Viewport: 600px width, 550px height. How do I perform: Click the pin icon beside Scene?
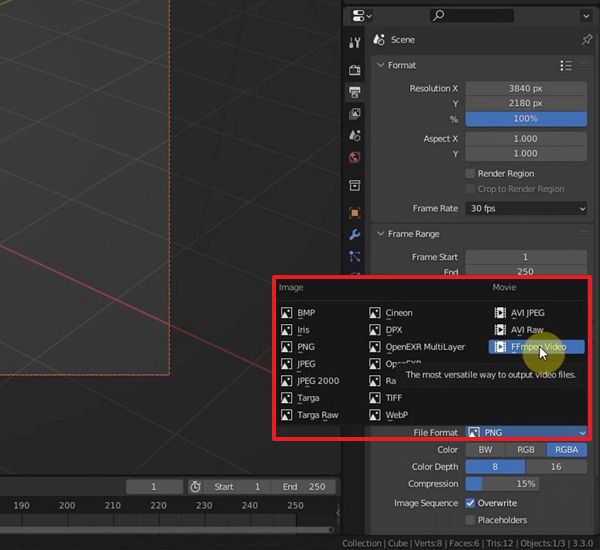(586, 39)
